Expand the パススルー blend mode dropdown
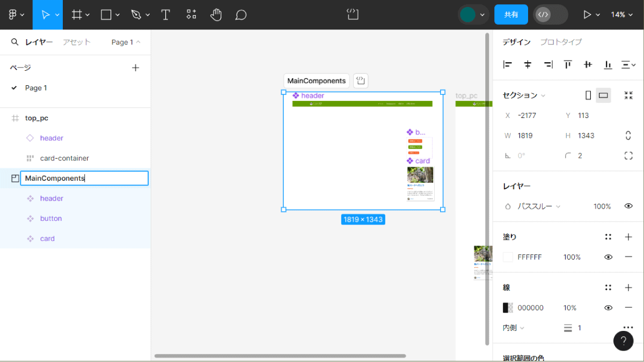The width and height of the screenshot is (644, 362). 539,206
